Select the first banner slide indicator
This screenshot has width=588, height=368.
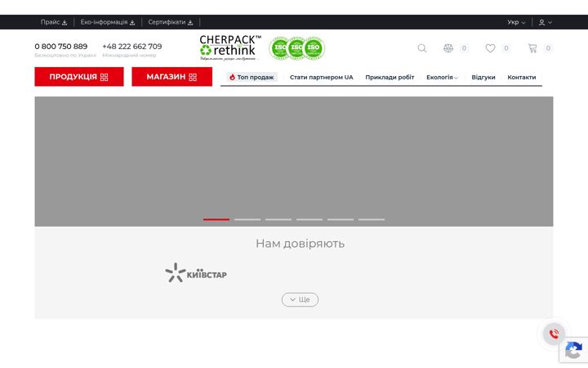pos(216,219)
